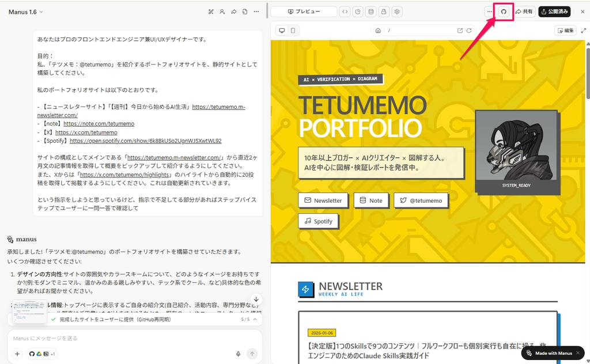This screenshot has height=364, width=590.
Task: Expand preview to fullscreen
Action: 583,31
